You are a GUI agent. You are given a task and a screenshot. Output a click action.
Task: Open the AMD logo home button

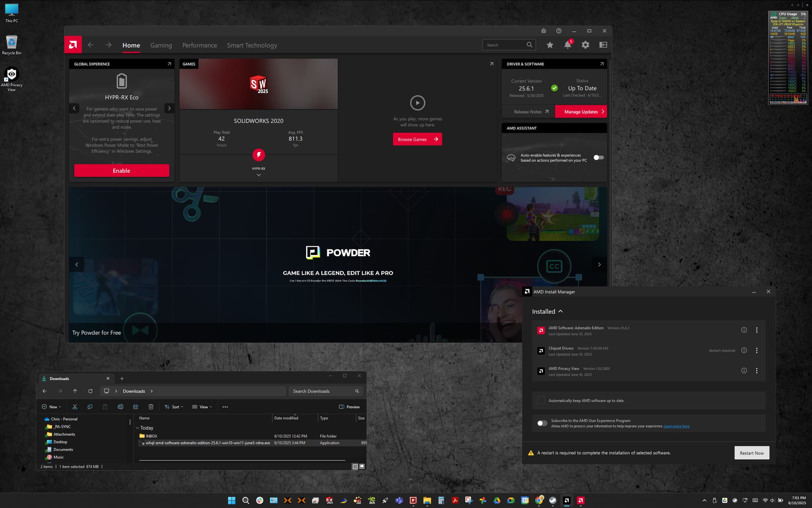[x=73, y=45]
